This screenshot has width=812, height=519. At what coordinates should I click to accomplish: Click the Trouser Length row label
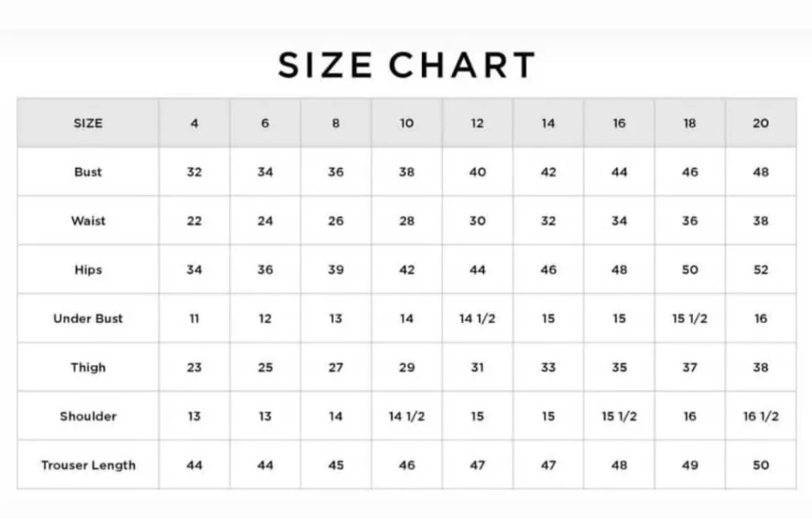(x=88, y=465)
